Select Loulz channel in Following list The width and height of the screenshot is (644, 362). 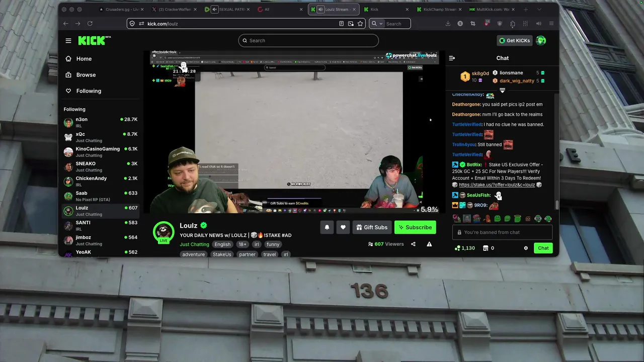[x=100, y=211]
